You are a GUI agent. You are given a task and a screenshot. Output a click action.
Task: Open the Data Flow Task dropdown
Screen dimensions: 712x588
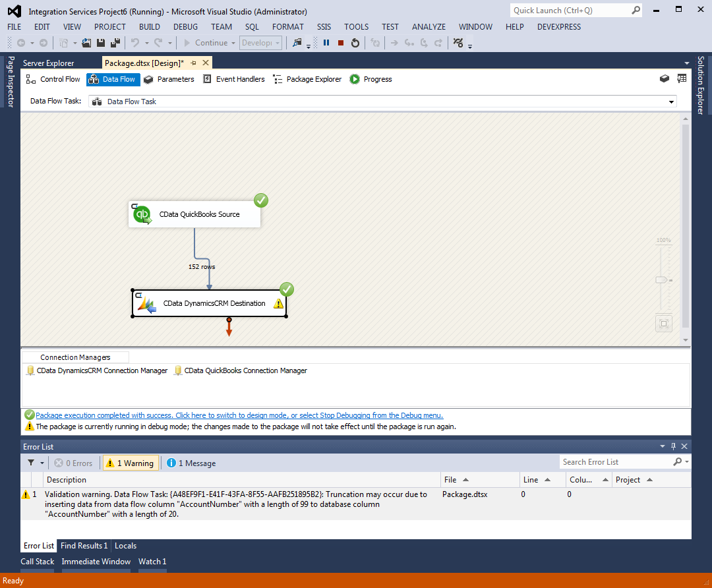(x=670, y=102)
